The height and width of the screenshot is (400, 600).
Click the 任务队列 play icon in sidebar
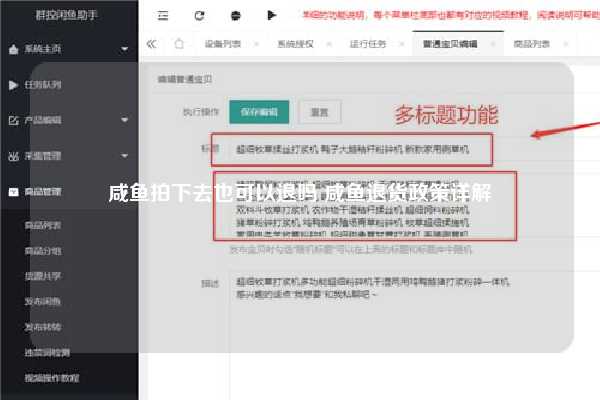13,85
